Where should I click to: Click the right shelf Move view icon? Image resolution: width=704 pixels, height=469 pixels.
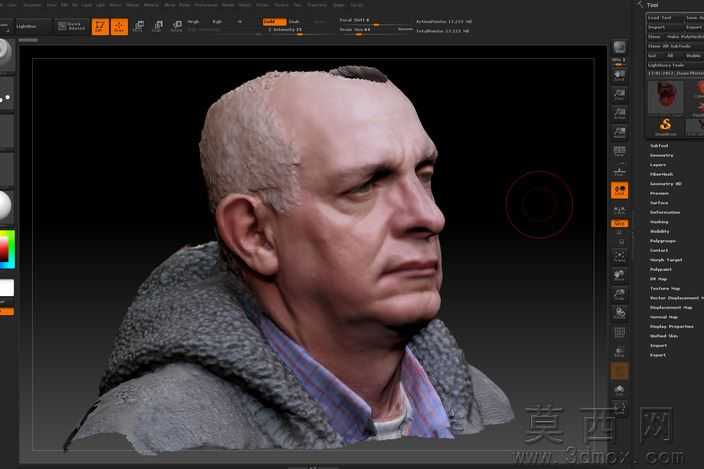[620, 275]
